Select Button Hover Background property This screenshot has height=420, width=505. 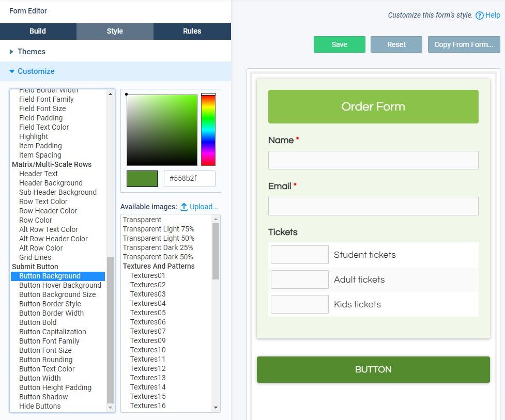[60, 286]
